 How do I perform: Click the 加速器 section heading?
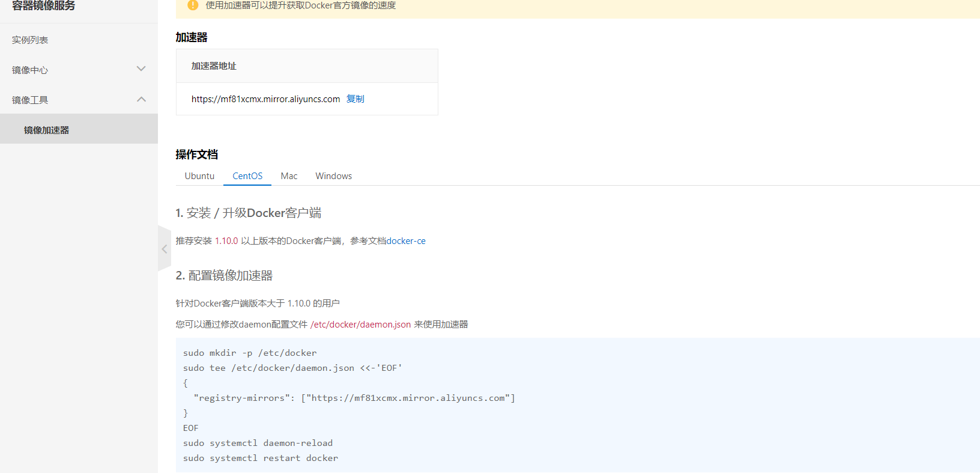[192, 37]
